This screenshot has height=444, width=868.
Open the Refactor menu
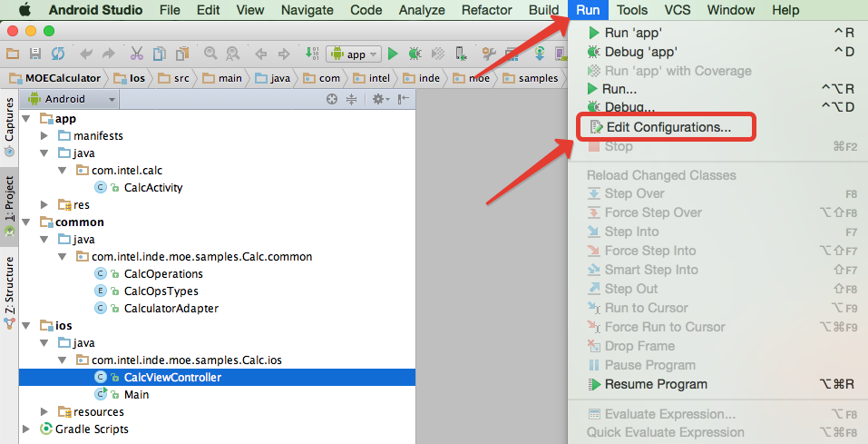486,10
